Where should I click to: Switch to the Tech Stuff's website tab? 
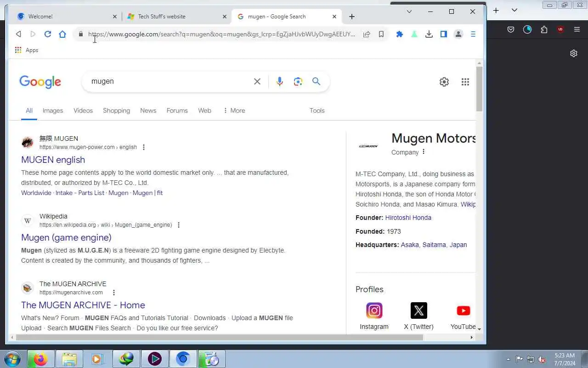177,17
